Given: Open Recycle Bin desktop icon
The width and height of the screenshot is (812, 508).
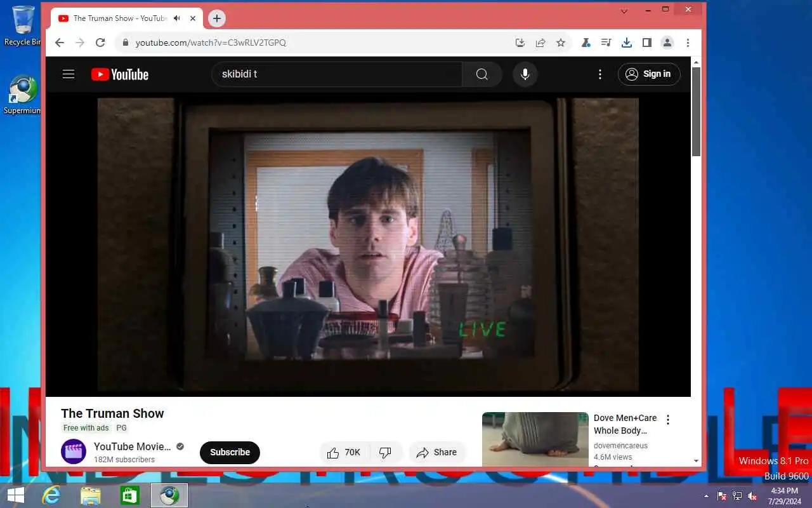Looking at the screenshot, I should (x=23, y=25).
